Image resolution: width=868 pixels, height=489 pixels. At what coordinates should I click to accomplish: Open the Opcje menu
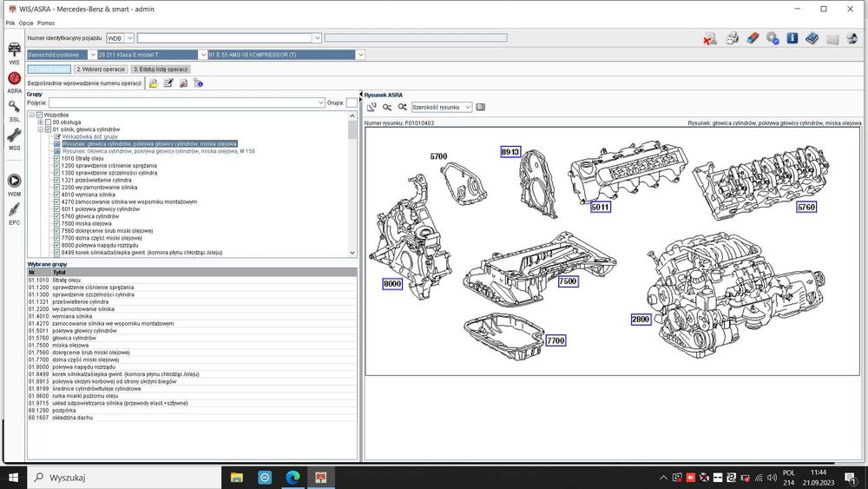pos(26,23)
